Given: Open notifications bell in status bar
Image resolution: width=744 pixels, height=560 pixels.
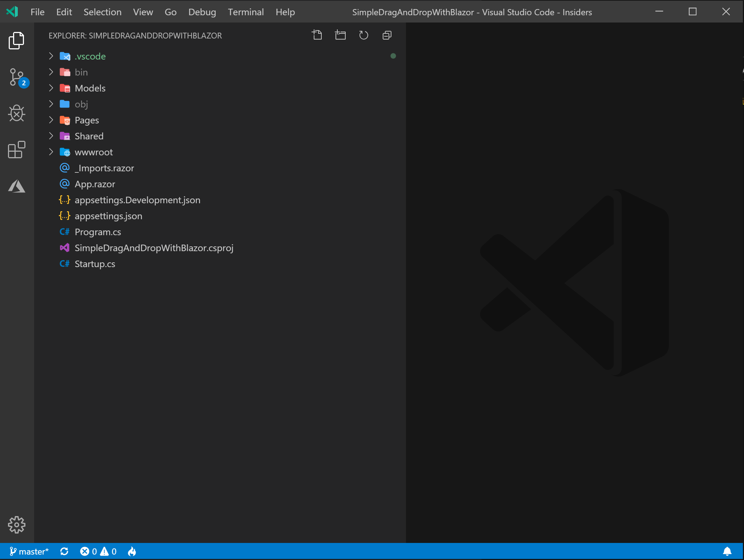Looking at the screenshot, I should pos(727,551).
